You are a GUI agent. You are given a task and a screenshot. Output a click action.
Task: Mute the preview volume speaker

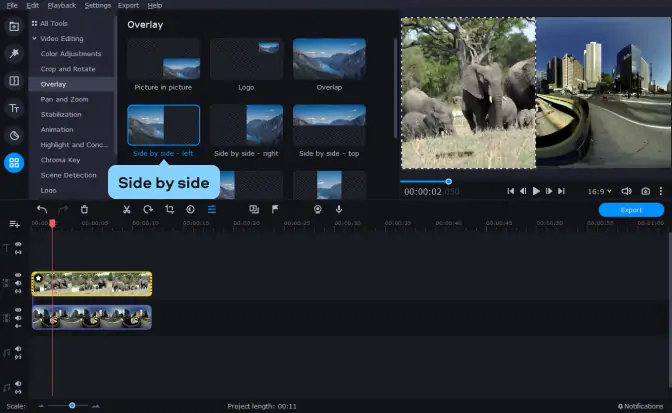coord(626,191)
